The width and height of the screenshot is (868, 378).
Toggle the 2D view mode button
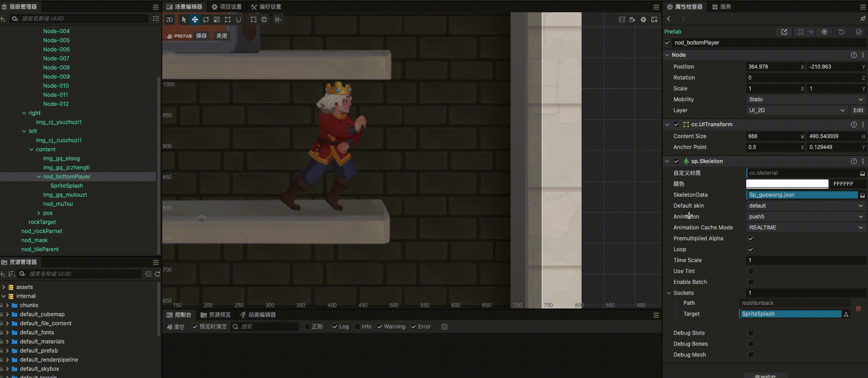[170, 20]
